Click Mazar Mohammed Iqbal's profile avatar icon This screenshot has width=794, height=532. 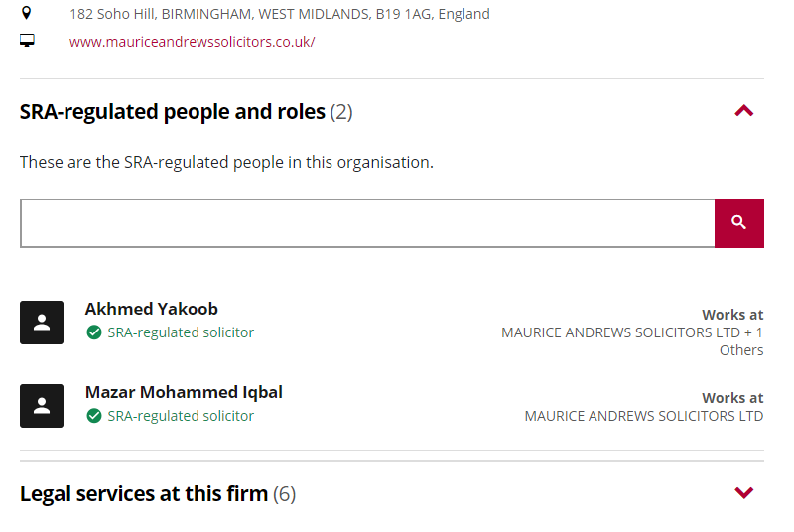pyautogui.click(x=42, y=406)
